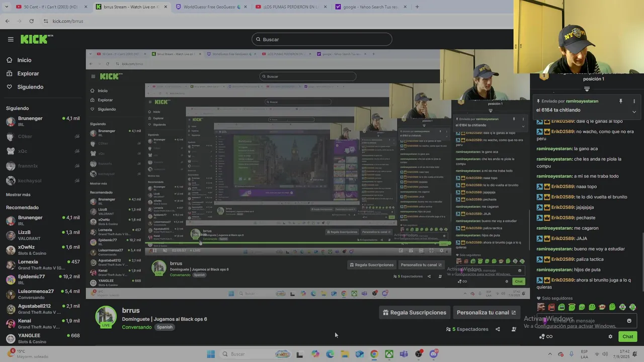Viewport: 644px width, 362px height.
Task: Collapse the gift leaderboard arrow
Action: point(587,89)
